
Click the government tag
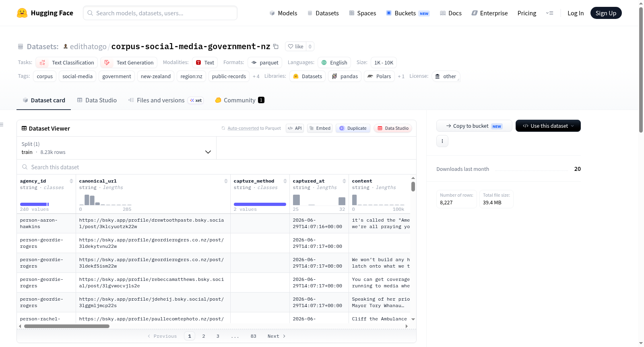117,76
